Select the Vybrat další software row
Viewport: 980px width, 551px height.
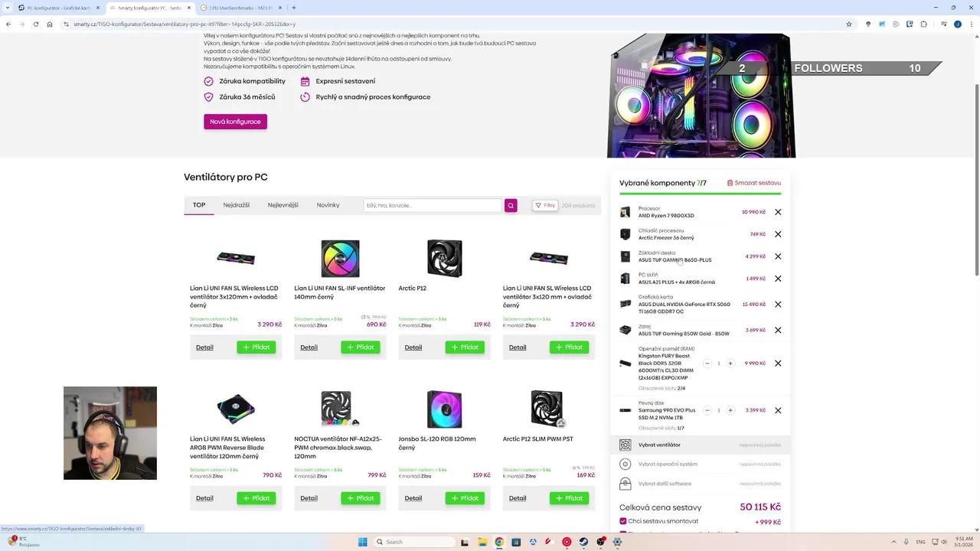click(700, 484)
